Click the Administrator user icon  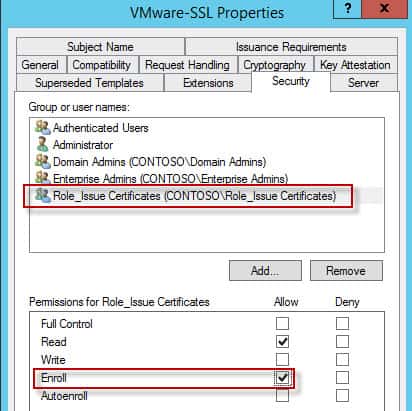pos(43,145)
